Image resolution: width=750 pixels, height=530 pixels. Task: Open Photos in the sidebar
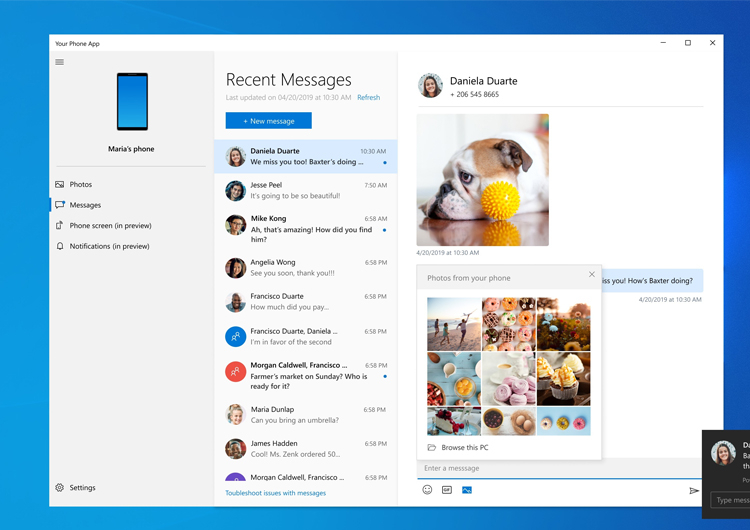(x=80, y=185)
